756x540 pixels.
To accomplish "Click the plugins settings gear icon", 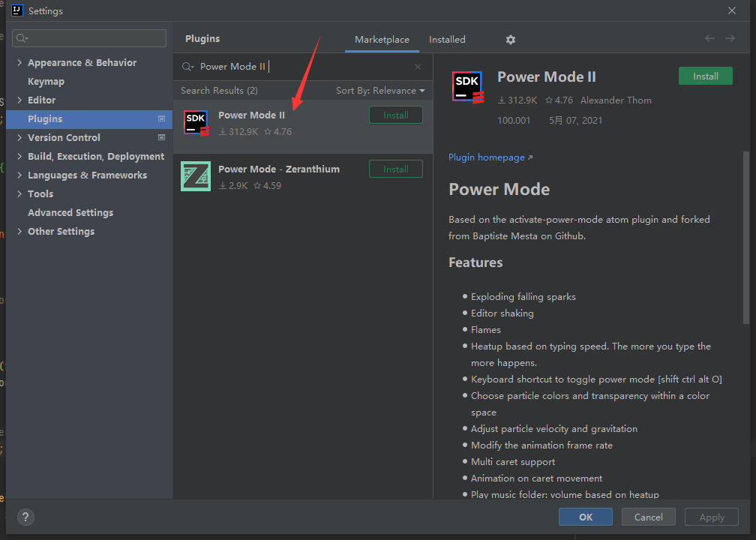I will coord(511,40).
